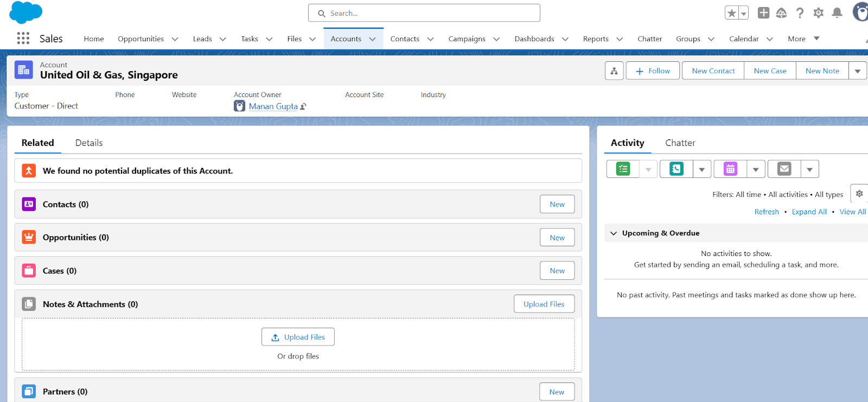Open the Trailhead guidance icon

[781, 12]
